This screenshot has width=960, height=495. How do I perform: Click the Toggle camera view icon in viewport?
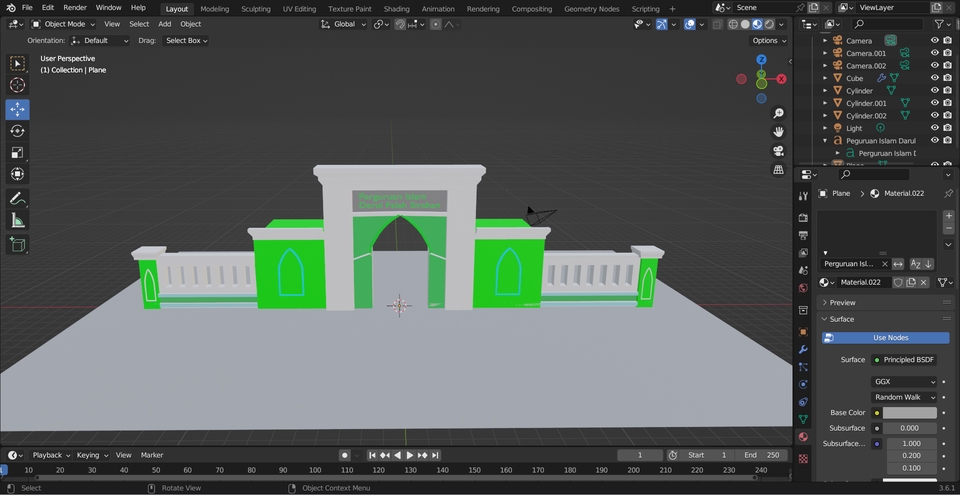coord(778,151)
